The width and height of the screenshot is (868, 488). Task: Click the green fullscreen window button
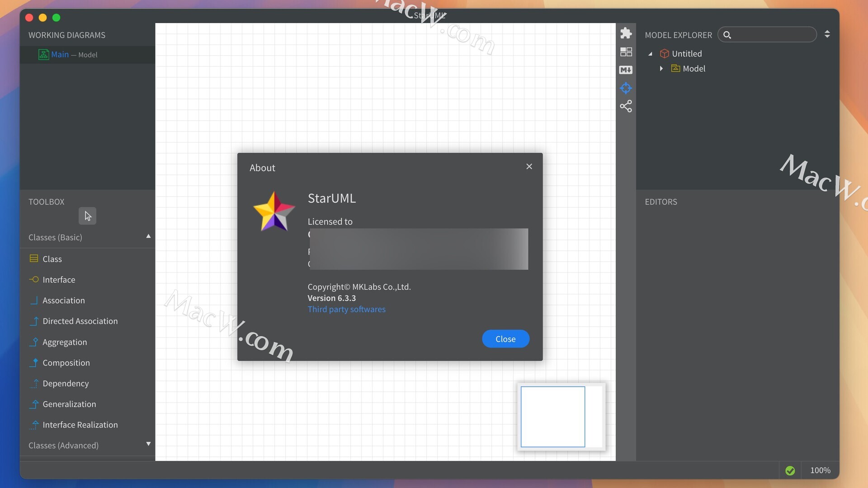pyautogui.click(x=57, y=18)
